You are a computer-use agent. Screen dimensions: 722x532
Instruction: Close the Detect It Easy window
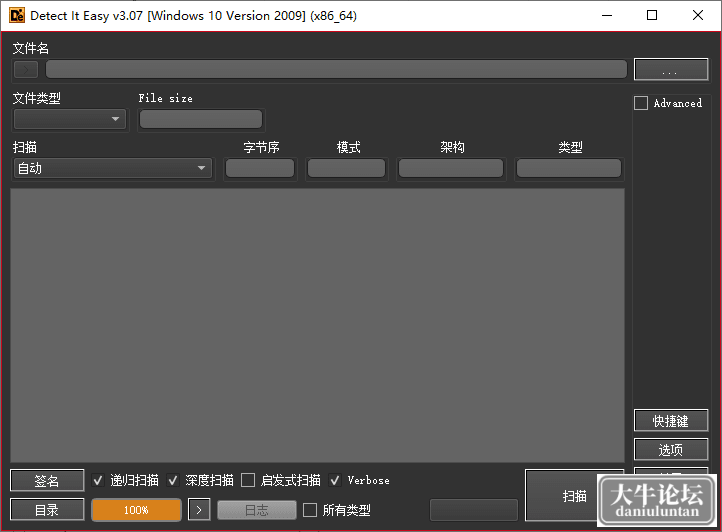(x=698, y=15)
